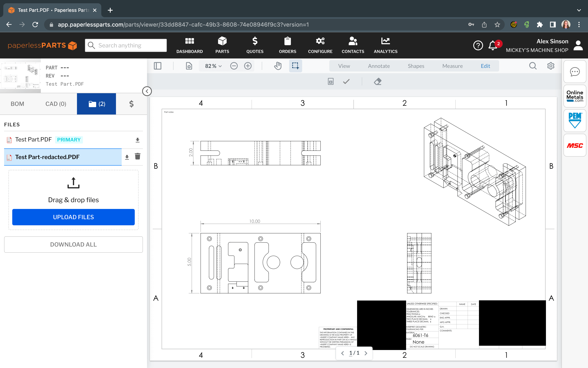Click the part drawing thumbnail
The width and height of the screenshot is (588, 368).
click(x=20, y=75)
